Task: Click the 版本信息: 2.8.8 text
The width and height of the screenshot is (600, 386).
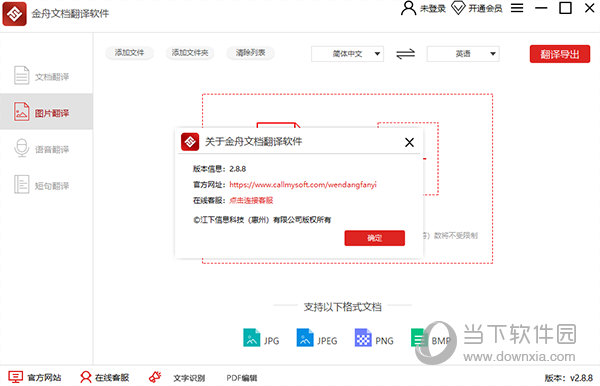Action: (x=219, y=169)
